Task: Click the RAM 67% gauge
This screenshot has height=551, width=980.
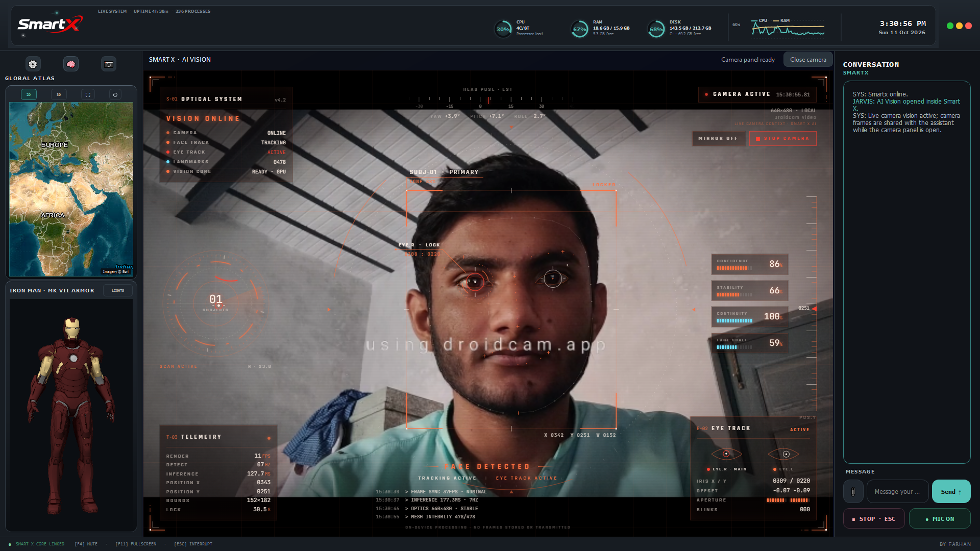Action: (x=579, y=29)
